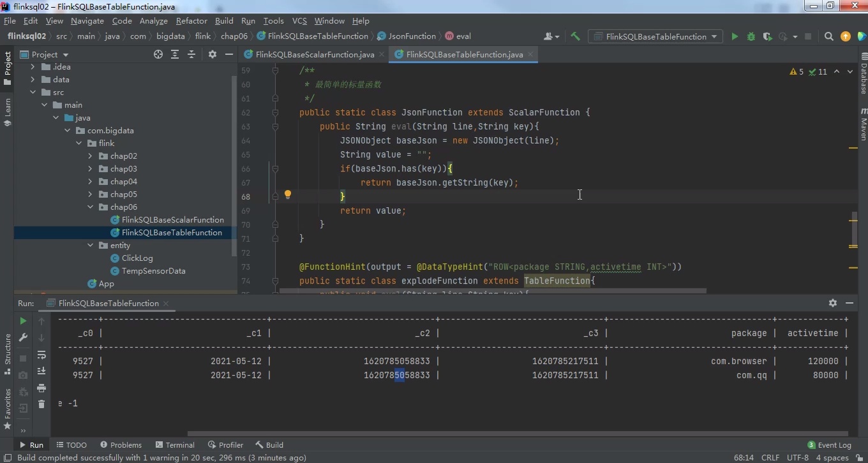The image size is (868, 463).
Task: Click the yellow intention lightbulb icon
Action: [288, 195]
